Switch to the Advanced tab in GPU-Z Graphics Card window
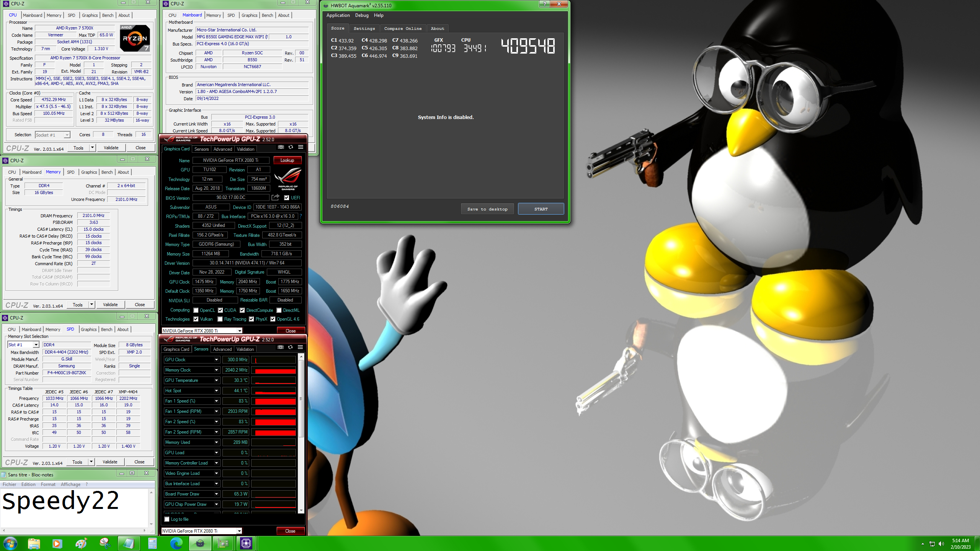Viewport: 980px width, 551px height. pos(223,149)
